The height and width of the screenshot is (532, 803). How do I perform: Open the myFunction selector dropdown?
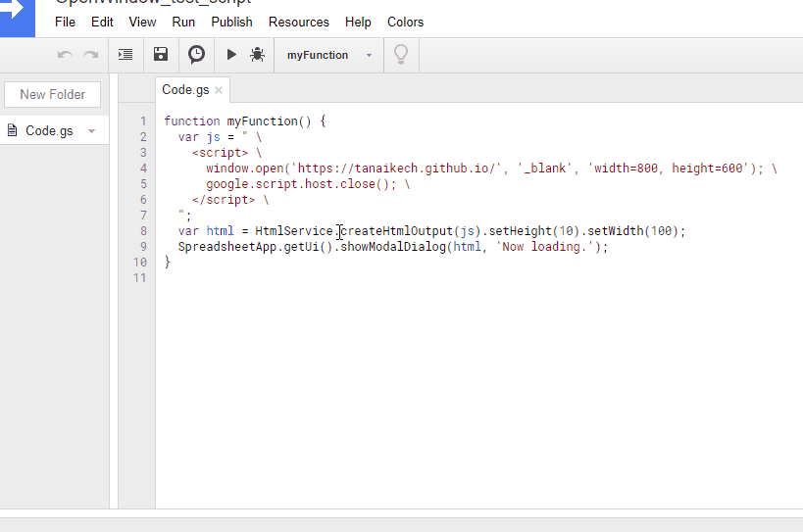[328, 55]
